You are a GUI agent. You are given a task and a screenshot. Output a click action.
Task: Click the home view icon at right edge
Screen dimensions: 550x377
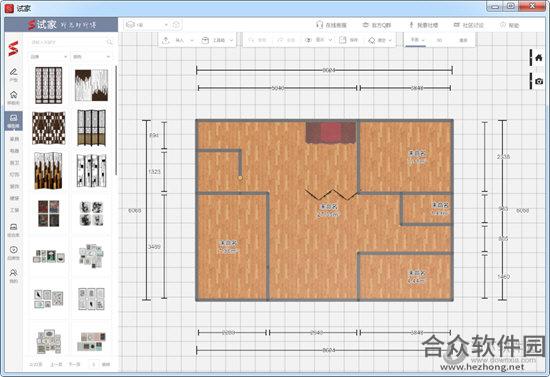539,58
